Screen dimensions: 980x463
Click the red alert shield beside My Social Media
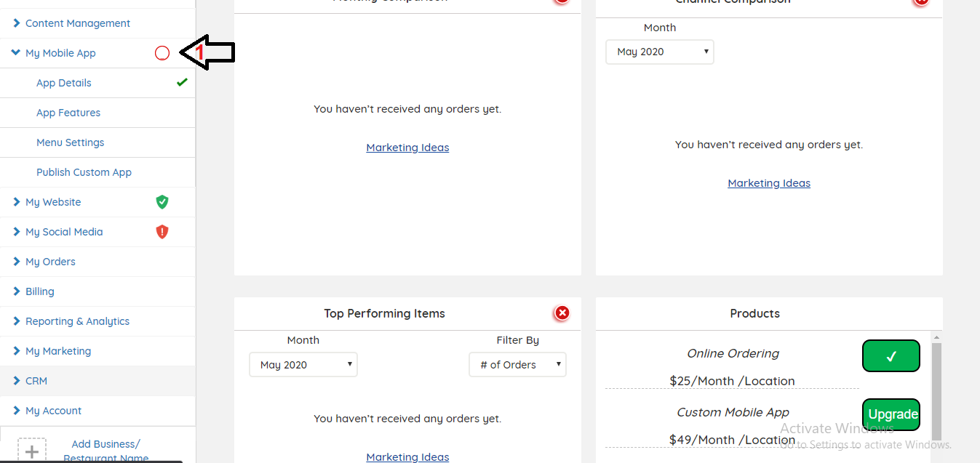click(162, 232)
